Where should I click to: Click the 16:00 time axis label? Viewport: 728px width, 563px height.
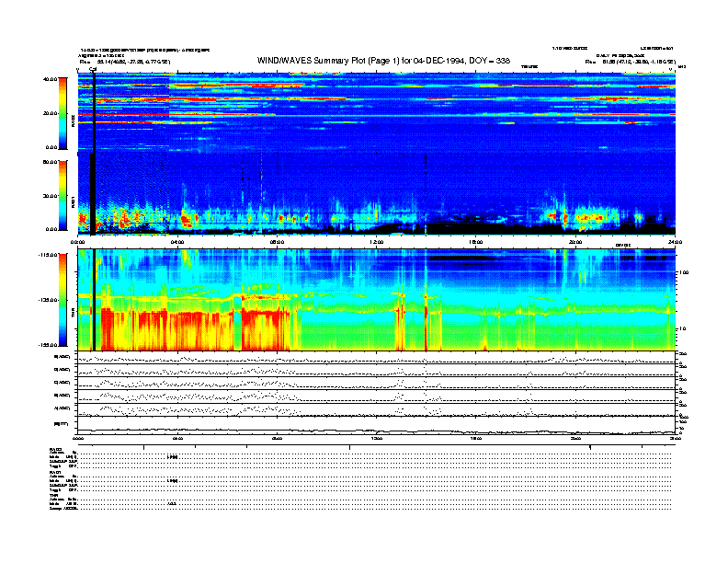click(x=477, y=242)
